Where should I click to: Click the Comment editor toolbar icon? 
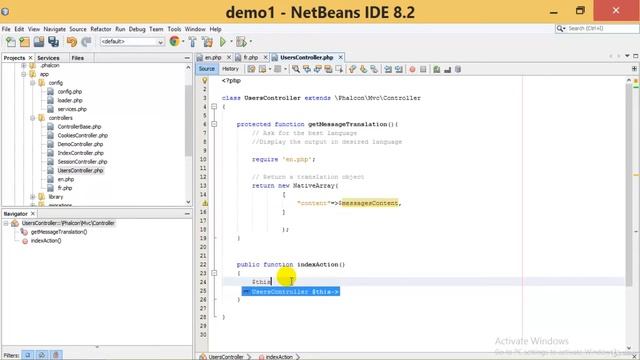tap(437, 69)
